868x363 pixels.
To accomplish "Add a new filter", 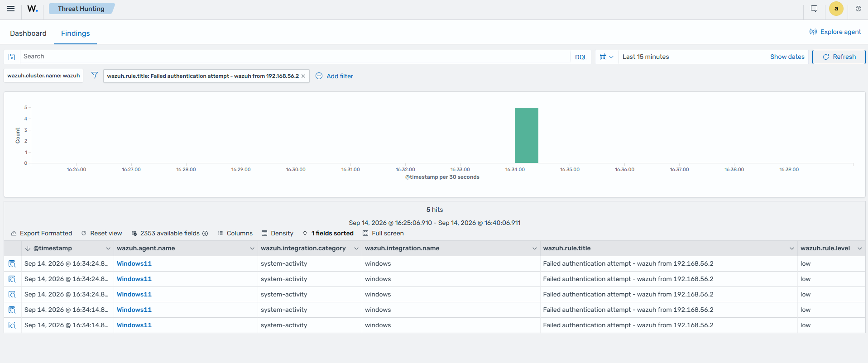I will point(334,76).
